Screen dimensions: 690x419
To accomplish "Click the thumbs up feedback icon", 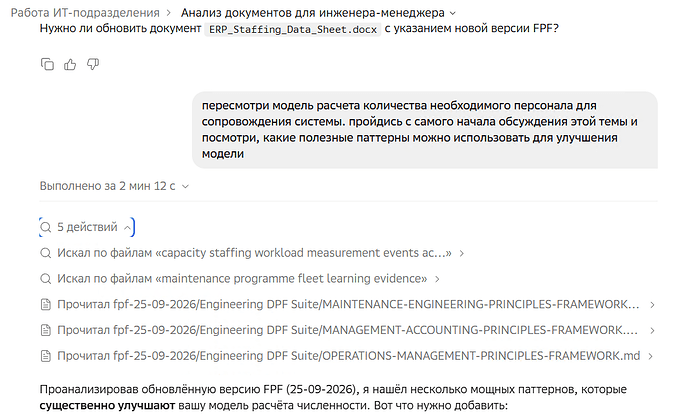I will click(70, 65).
